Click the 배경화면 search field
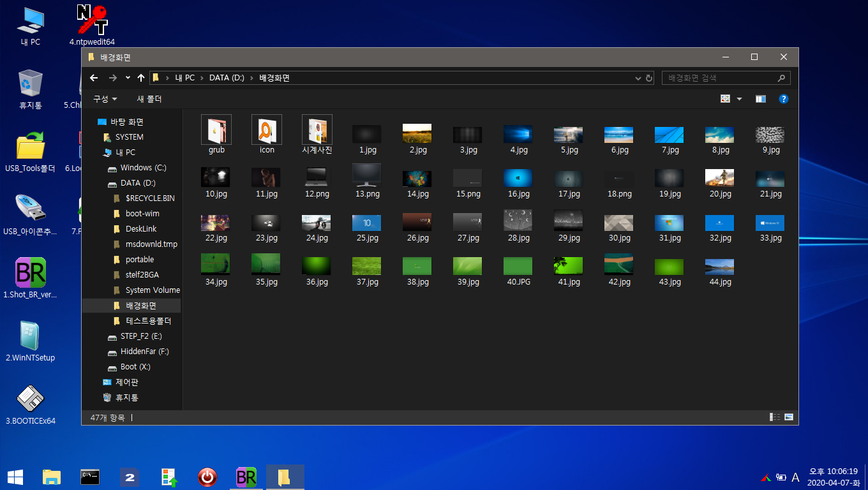 [x=726, y=78]
